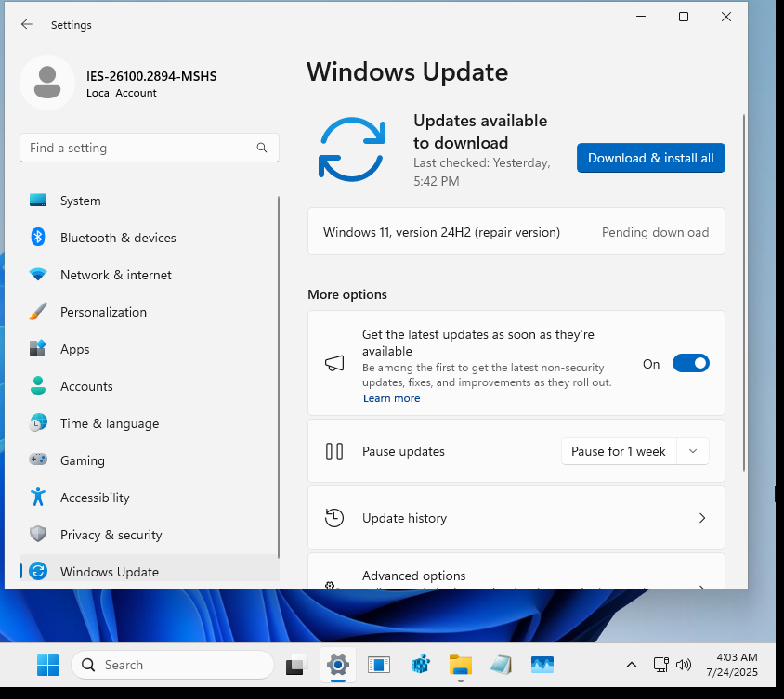Open Task View from the taskbar
The width and height of the screenshot is (784, 699).
296,665
